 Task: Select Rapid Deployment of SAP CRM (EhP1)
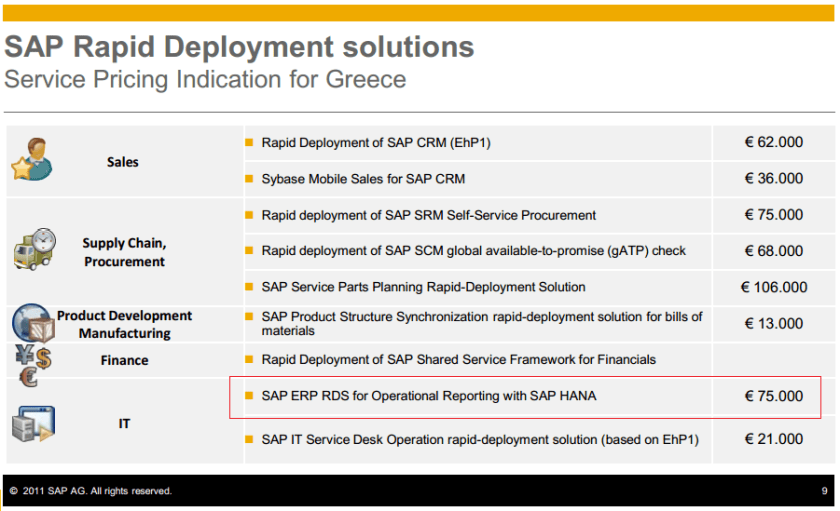point(376,143)
